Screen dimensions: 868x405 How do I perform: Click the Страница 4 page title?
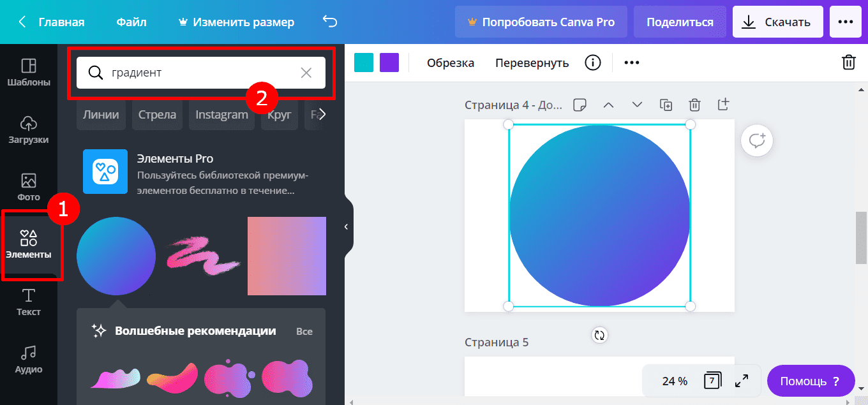(x=513, y=105)
